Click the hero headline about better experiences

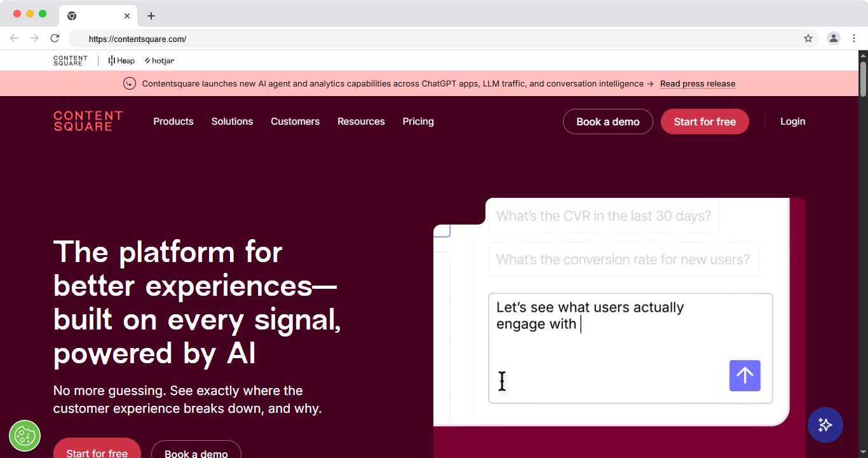tap(197, 303)
